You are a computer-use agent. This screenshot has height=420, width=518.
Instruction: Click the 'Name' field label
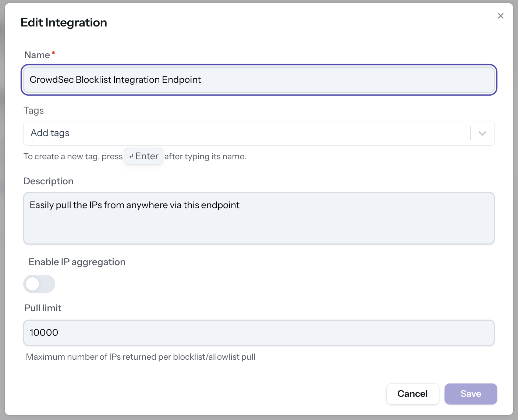37,55
